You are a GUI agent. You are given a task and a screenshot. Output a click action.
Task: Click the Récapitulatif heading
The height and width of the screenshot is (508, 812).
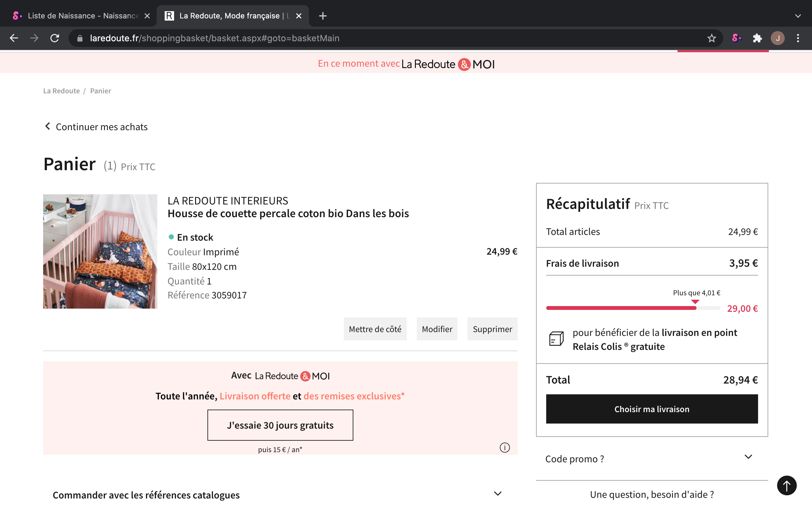click(x=588, y=204)
